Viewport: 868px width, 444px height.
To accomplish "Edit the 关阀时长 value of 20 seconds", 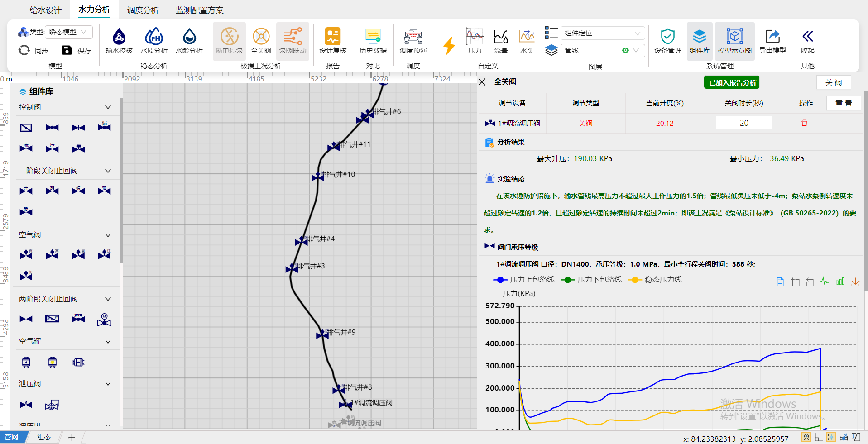I will click(x=743, y=122).
